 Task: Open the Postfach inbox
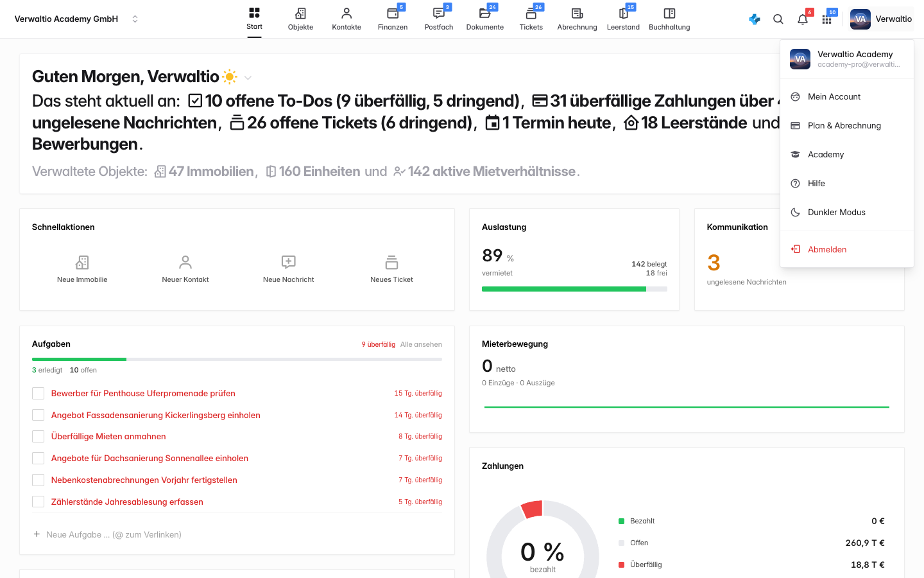439,19
